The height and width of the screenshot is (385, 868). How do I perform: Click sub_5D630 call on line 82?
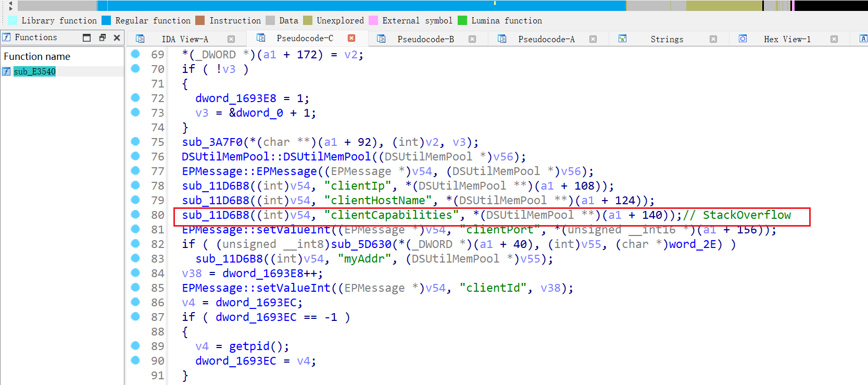coord(361,244)
